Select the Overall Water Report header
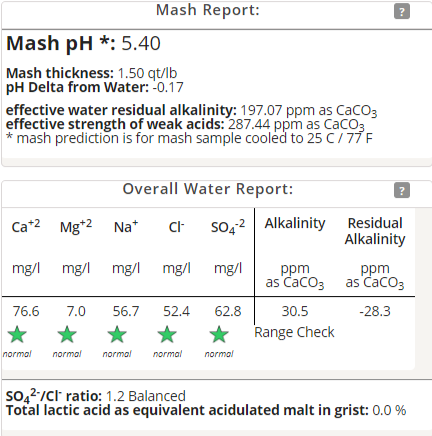The image size is (432, 436). (x=208, y=189)
